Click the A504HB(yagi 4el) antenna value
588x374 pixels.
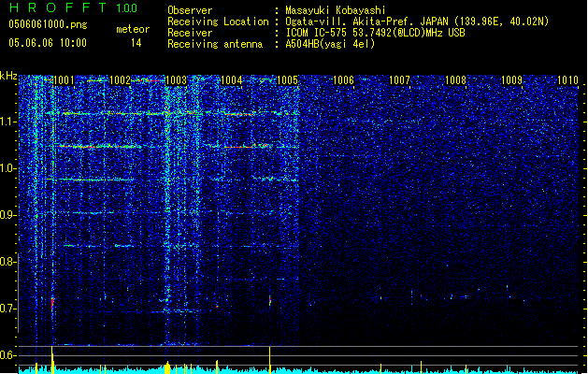pos(330,44)
